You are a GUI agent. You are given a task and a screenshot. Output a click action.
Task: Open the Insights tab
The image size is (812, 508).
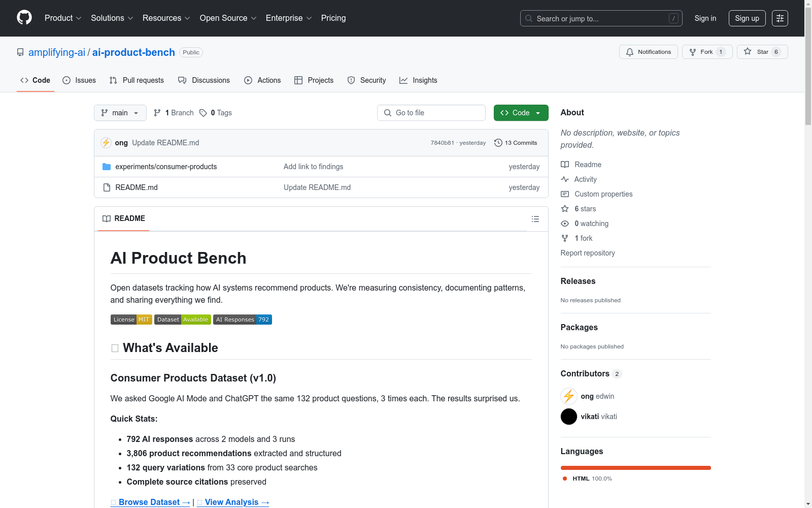point(418,80)
